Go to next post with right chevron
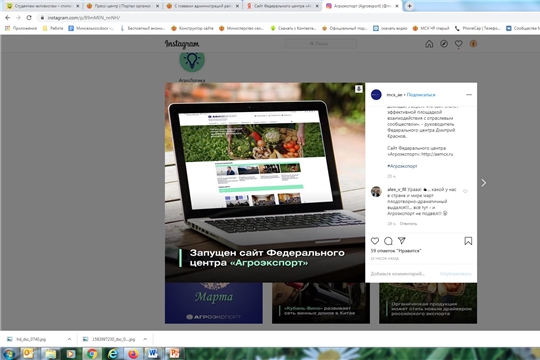The image size is (540, 360). tap(484, 183)
